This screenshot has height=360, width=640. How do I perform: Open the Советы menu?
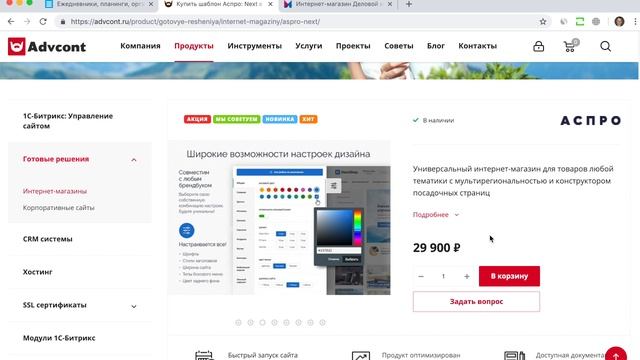(398, 46)
